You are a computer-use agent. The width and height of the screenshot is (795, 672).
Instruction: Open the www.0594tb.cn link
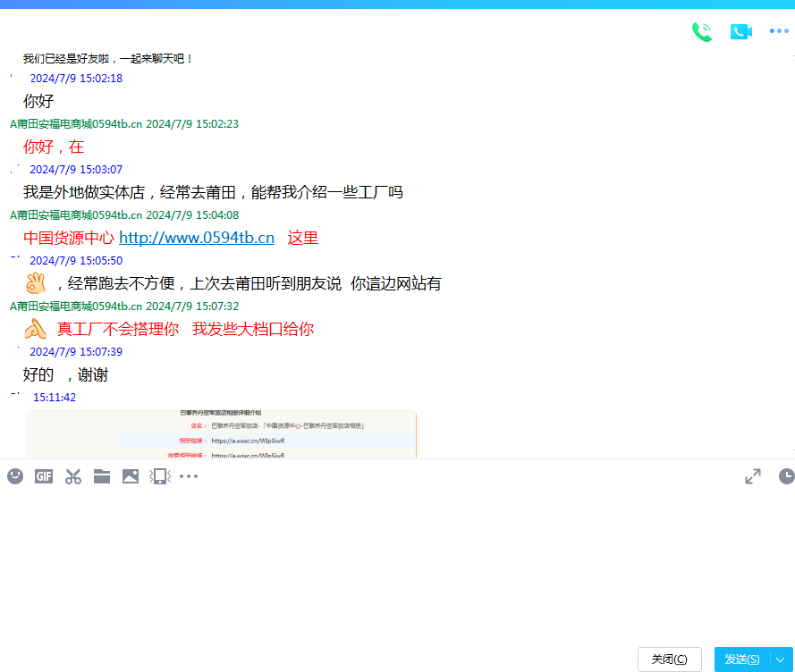click(197, 238)
